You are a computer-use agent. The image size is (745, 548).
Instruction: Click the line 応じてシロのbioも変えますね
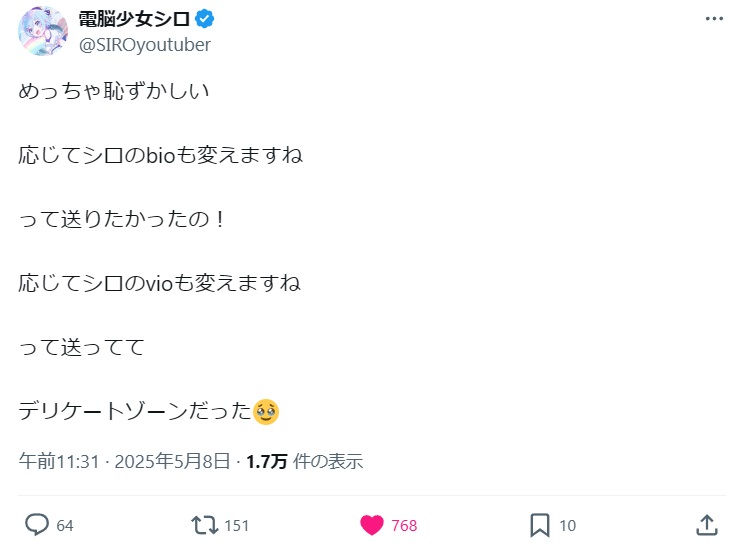tap(161, 155)
